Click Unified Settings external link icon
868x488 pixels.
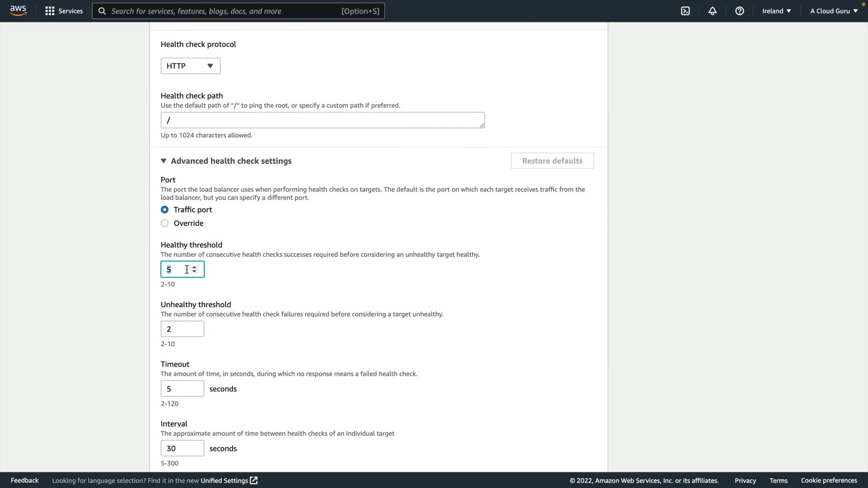point(254,480)
